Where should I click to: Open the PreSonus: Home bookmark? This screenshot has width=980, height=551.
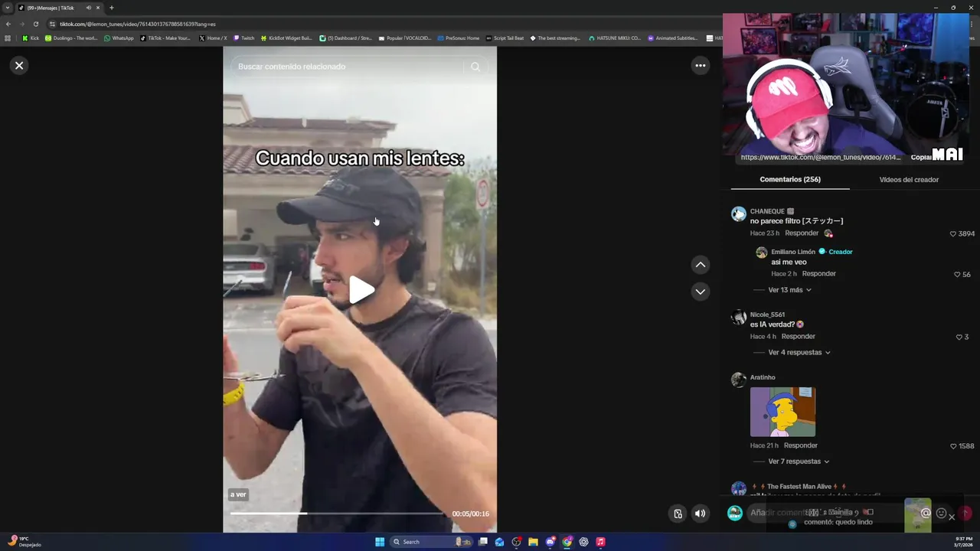tap(458, 37)
